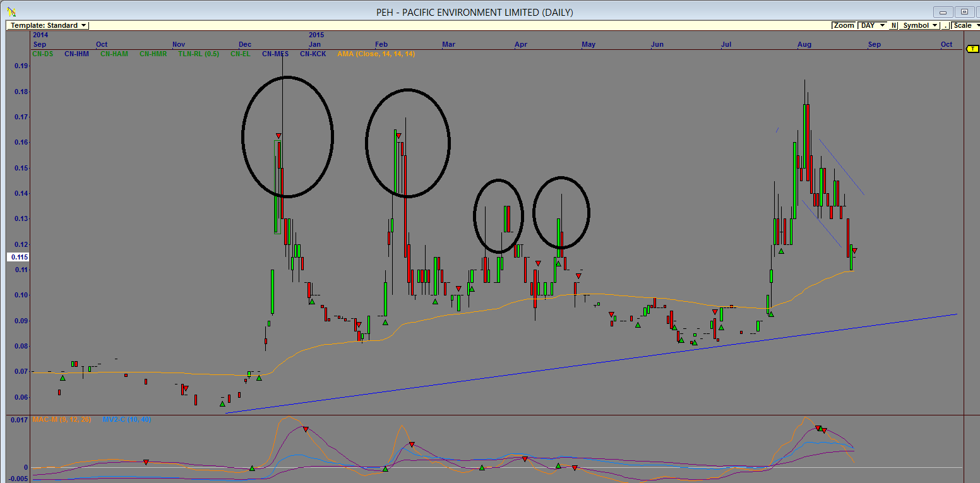Click the yellow T price tag marker
The height and width of the screenshot is (483, 980).
tap(972, 49)
